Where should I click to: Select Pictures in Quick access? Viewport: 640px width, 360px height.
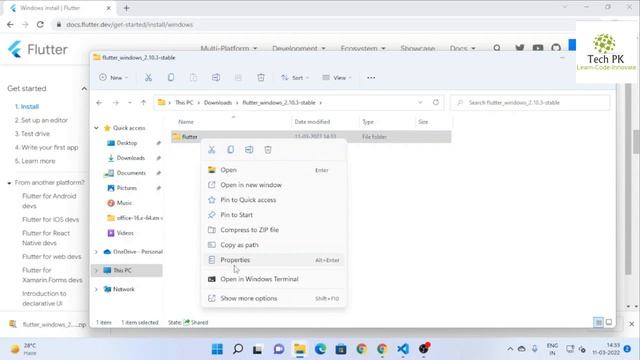coord(127,188)
